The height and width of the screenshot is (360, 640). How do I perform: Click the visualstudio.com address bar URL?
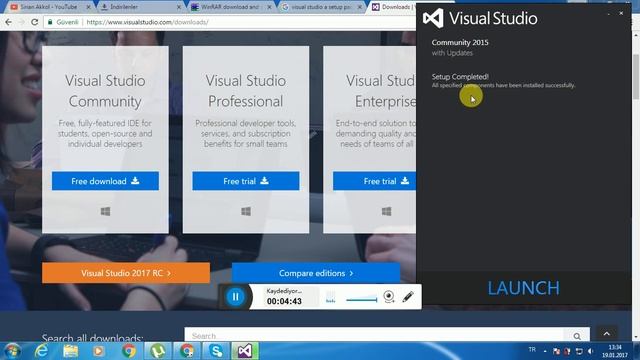[x=147, y=22]
